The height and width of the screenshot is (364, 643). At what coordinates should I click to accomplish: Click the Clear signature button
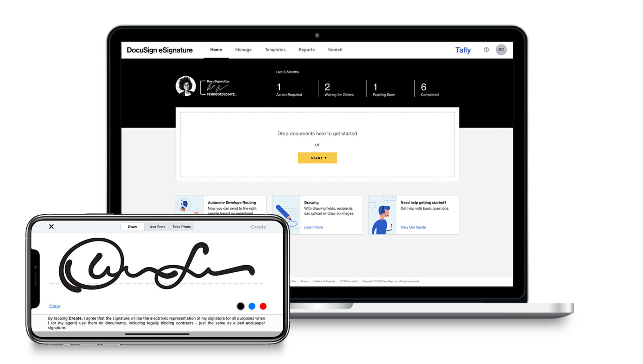(55, 306)
